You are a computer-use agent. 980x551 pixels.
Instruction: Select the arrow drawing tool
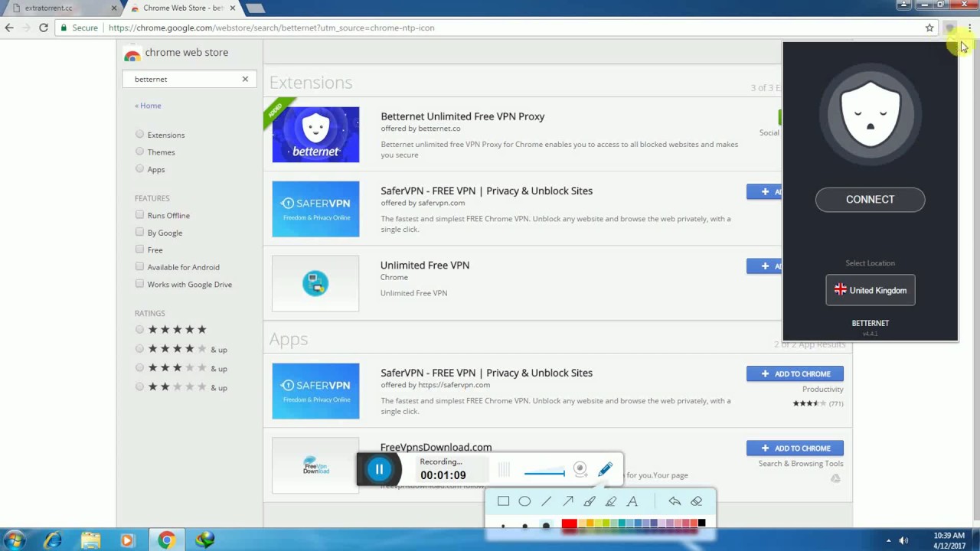[568, 501]
